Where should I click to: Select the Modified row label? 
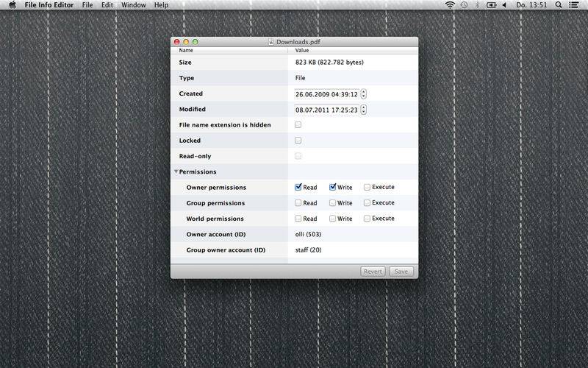[x=193, y=109]
